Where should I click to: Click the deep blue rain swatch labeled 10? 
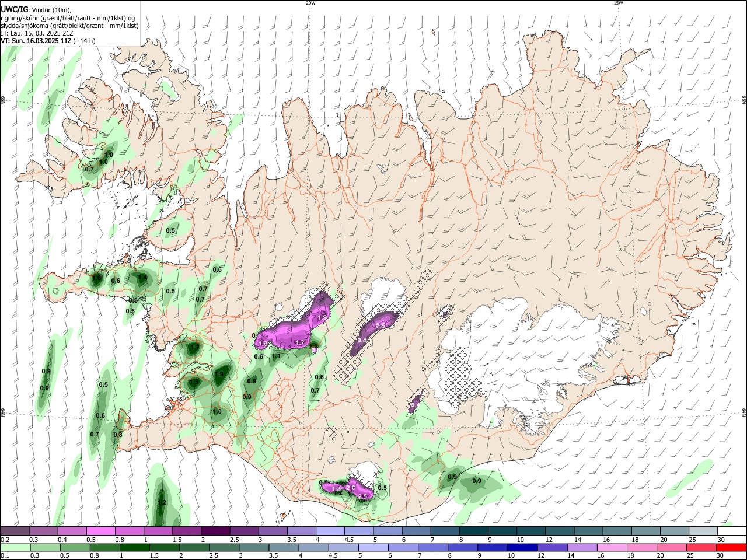[x=522, y=547]
